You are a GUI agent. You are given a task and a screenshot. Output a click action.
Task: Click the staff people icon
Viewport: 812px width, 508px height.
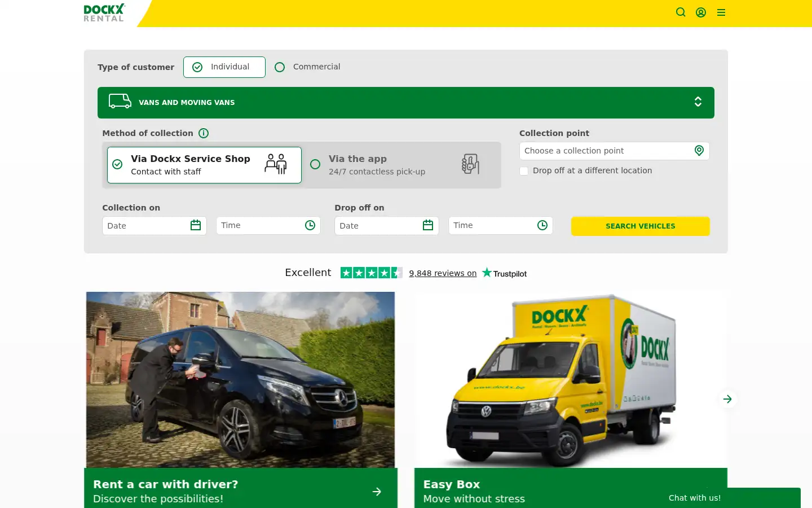coord(276,164)
